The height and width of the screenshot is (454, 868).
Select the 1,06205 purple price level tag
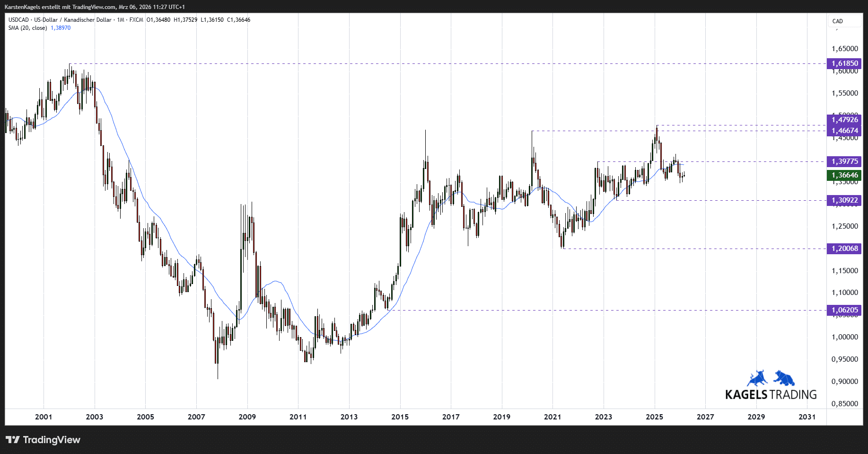pos(844,310)
